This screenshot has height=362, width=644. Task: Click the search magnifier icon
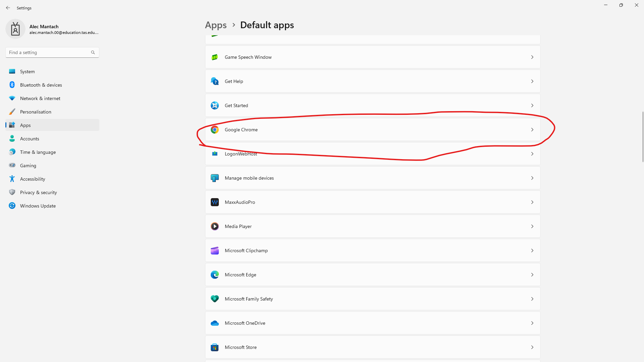[x=93, y=52]
